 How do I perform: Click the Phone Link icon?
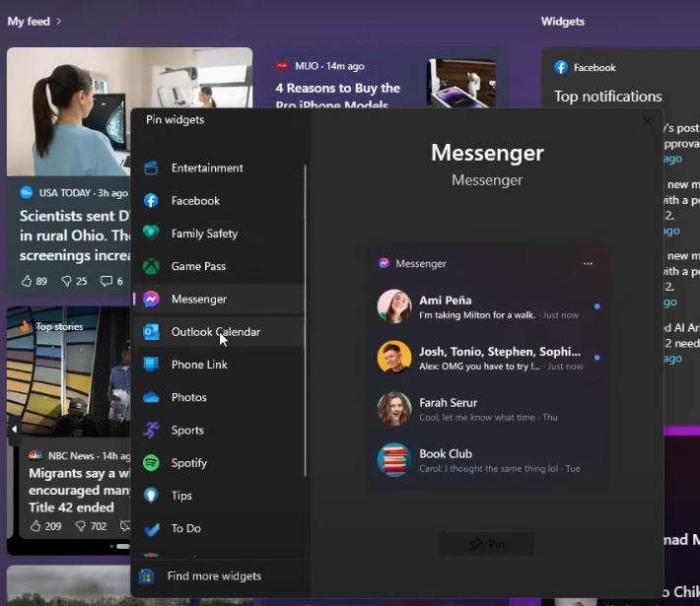tap(151, 365)
